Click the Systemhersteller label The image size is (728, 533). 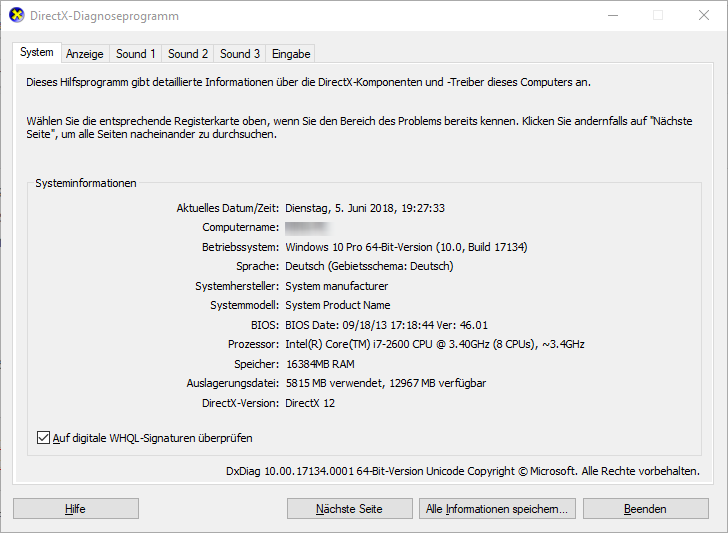point(237,286)
